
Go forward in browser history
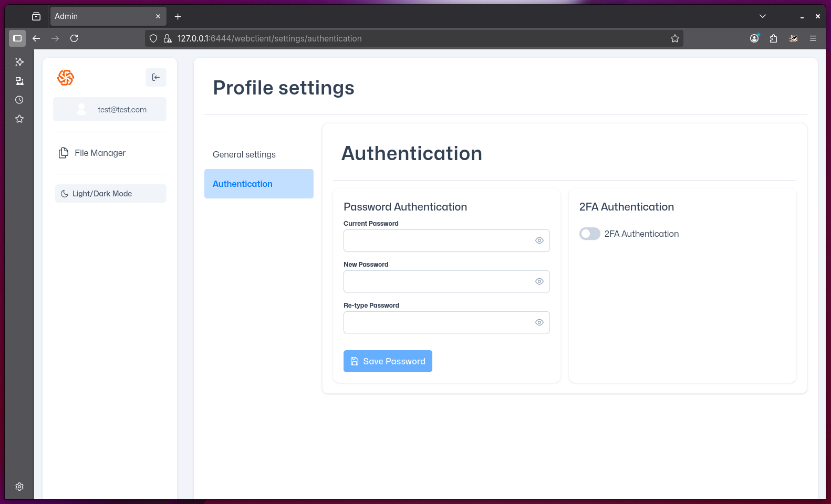click(55, 38)
